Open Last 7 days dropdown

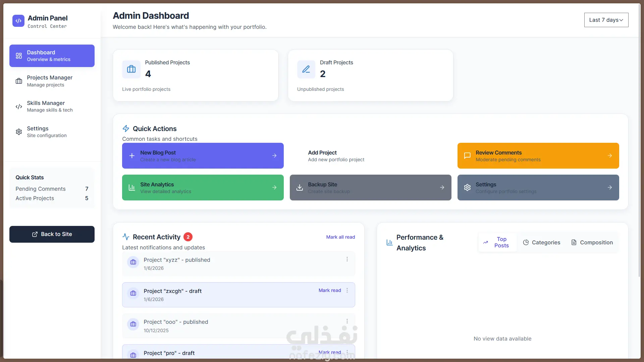(606, 20)
